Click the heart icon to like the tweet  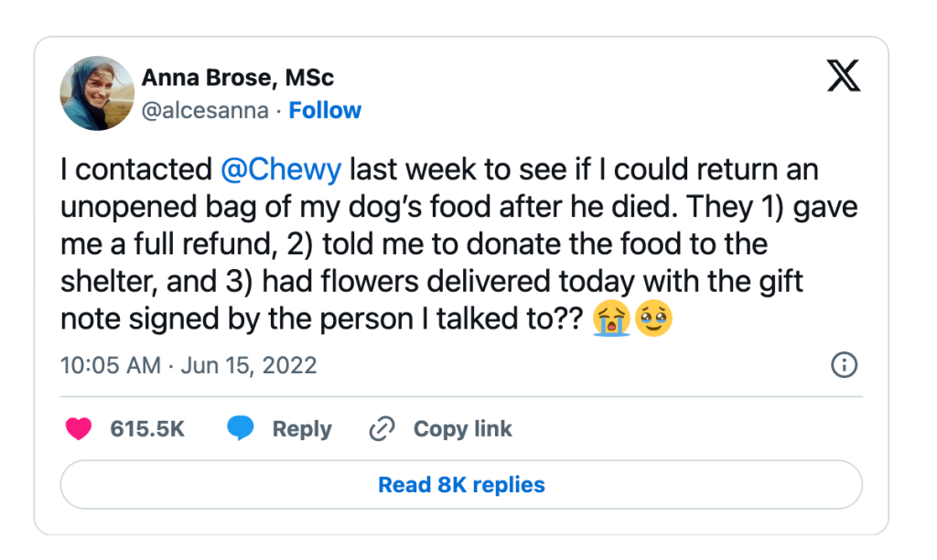pos(79,428)
